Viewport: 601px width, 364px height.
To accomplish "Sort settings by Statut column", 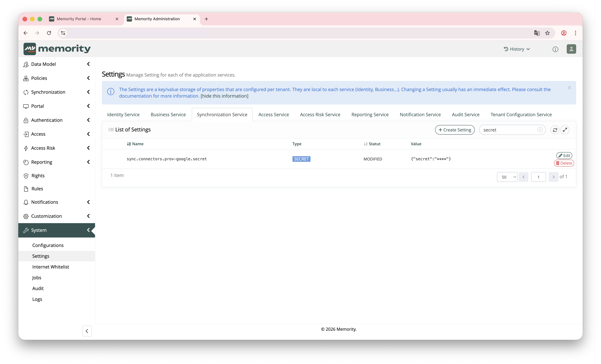I will 372,144.
